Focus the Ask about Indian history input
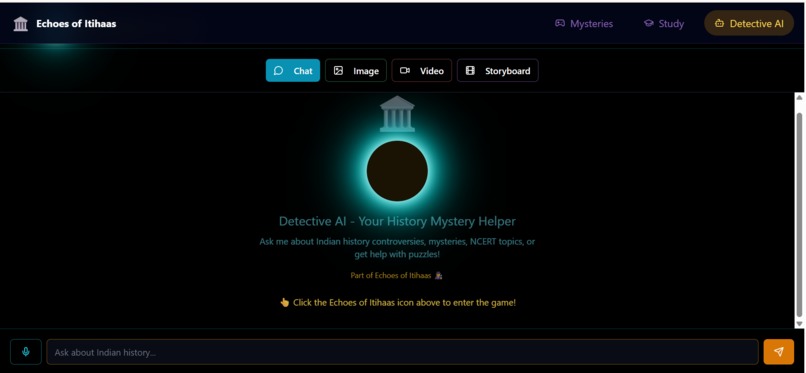The image size is (806, 373). [402, 352]
